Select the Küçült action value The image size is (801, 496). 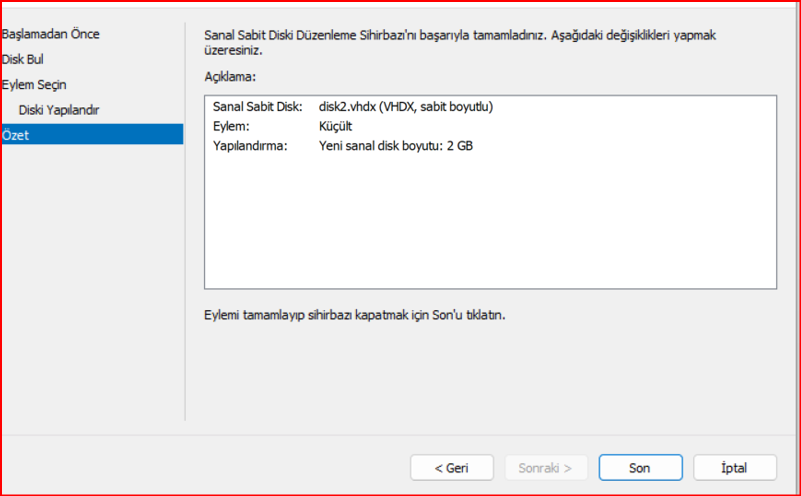pos(335,127)
